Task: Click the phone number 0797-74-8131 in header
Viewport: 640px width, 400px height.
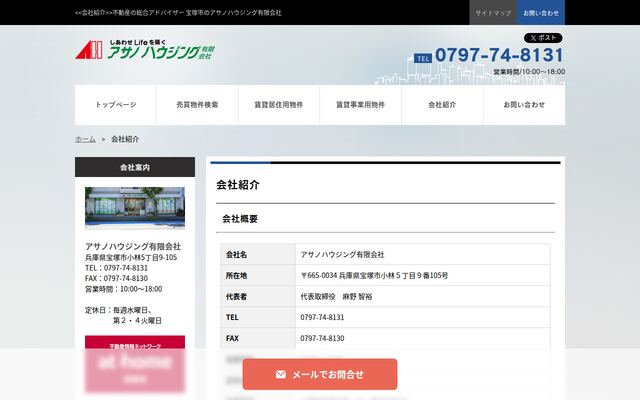Action: 499,55
